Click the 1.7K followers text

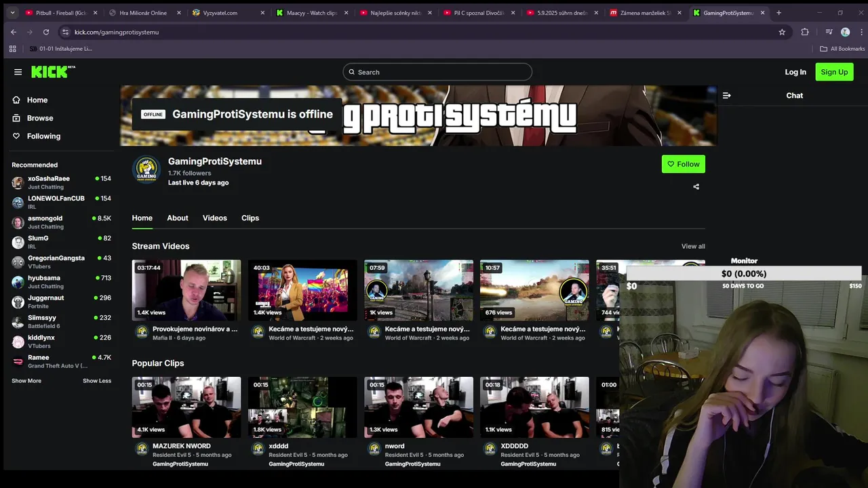(x=190, y=173)
